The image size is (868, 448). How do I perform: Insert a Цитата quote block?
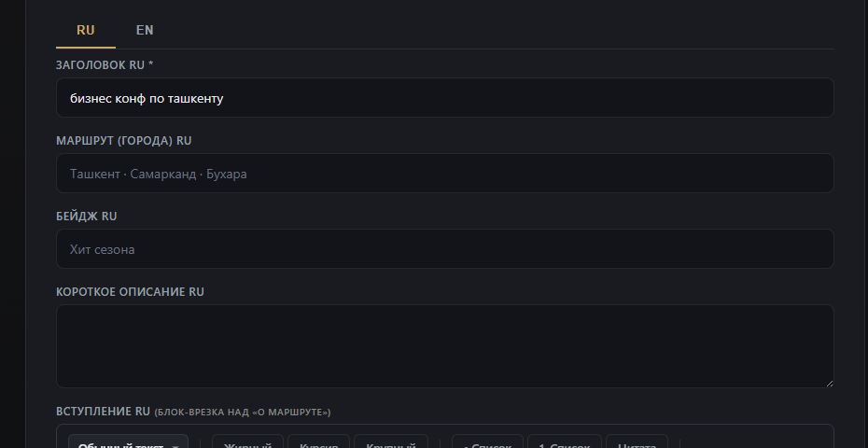637,442
